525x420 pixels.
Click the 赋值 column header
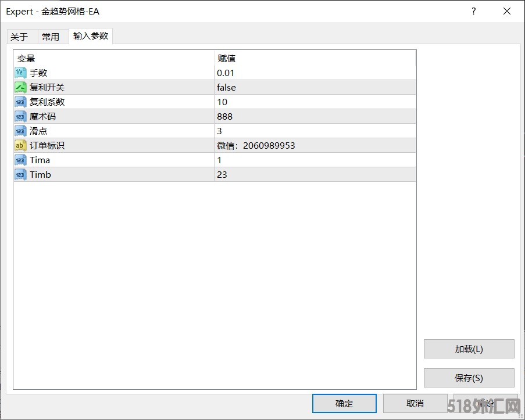tap(315, 58)
